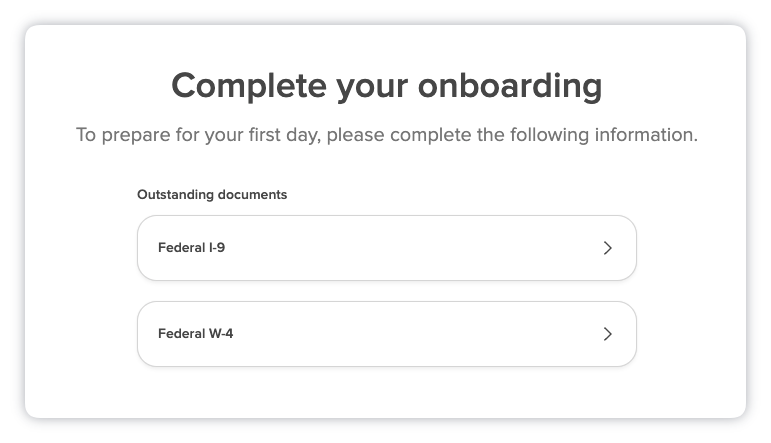771x443 pixels.
Task: Open the Federal I-9 document row
Action: [387, 248]
